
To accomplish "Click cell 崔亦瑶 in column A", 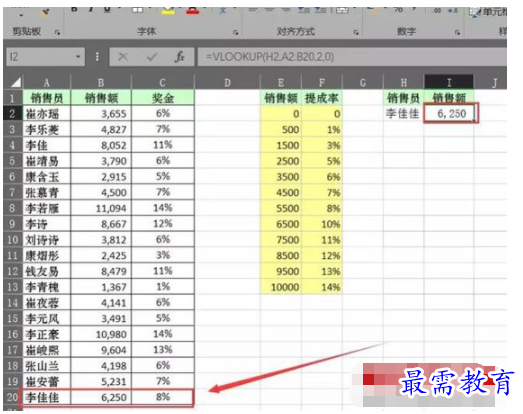I will (x=47, y=114).
